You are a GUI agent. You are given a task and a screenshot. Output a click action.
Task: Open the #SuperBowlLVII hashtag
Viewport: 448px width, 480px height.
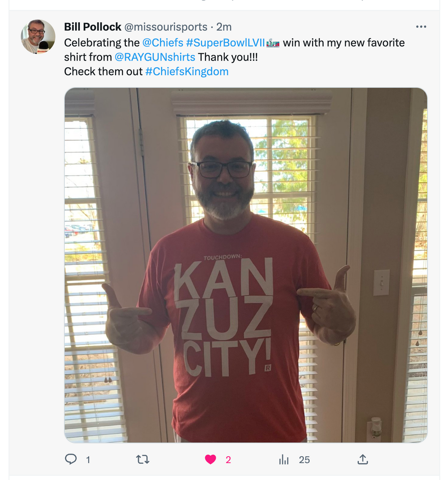[225, 43]
